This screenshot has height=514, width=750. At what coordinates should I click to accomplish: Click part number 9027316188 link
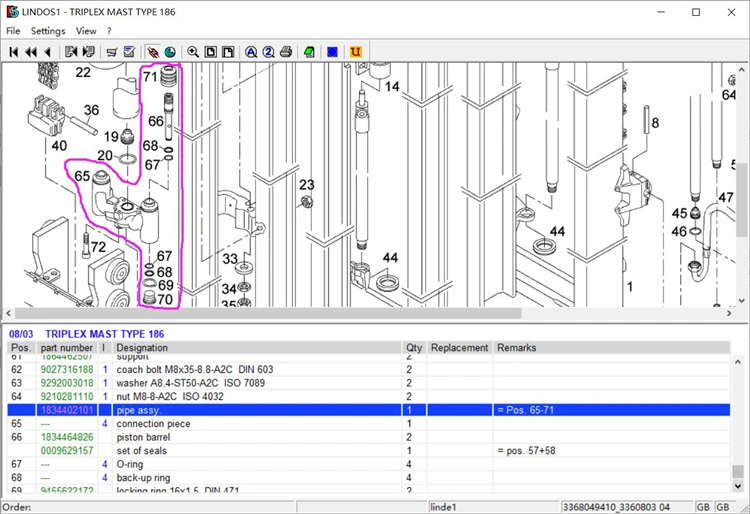click(x=66, y=369)
